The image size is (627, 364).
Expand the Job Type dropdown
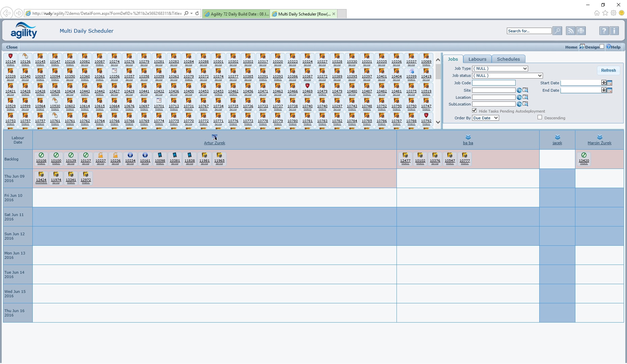coord(500,68)
